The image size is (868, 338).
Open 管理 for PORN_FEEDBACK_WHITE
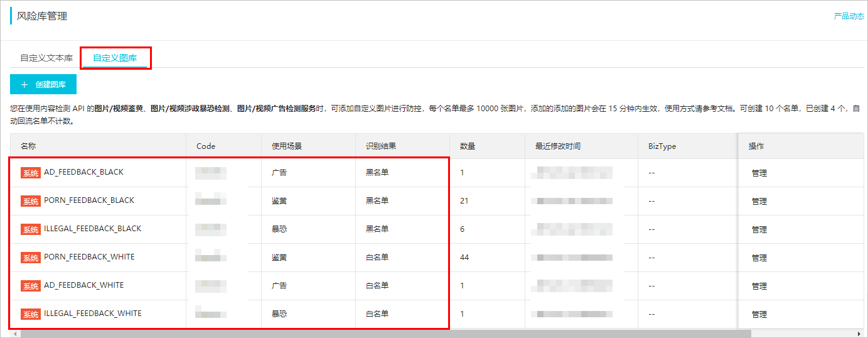click(x=759, y=258)
